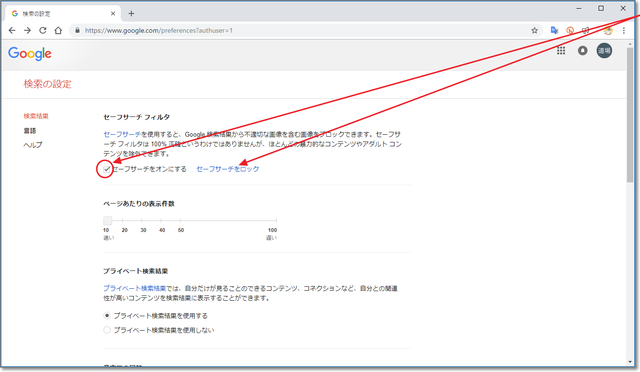Open the セーフサーチ help link
Viewport: 640px width, 372px height.
point(122,134)
